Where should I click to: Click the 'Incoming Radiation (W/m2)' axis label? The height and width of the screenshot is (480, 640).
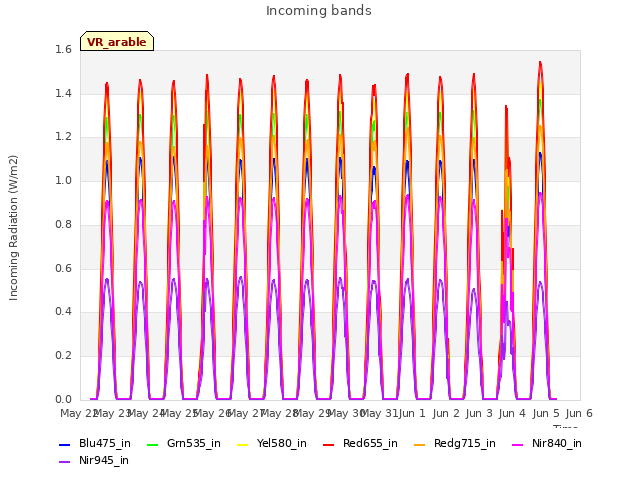click(13, 228)
